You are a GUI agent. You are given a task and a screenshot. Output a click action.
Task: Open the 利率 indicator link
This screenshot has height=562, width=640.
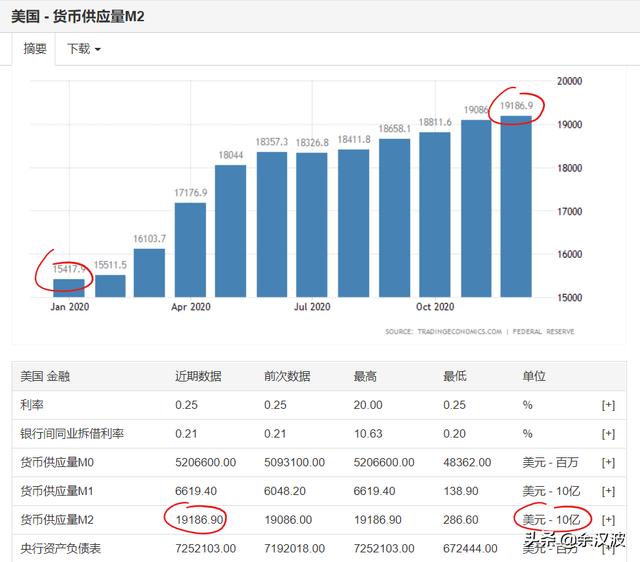[32, 405]
